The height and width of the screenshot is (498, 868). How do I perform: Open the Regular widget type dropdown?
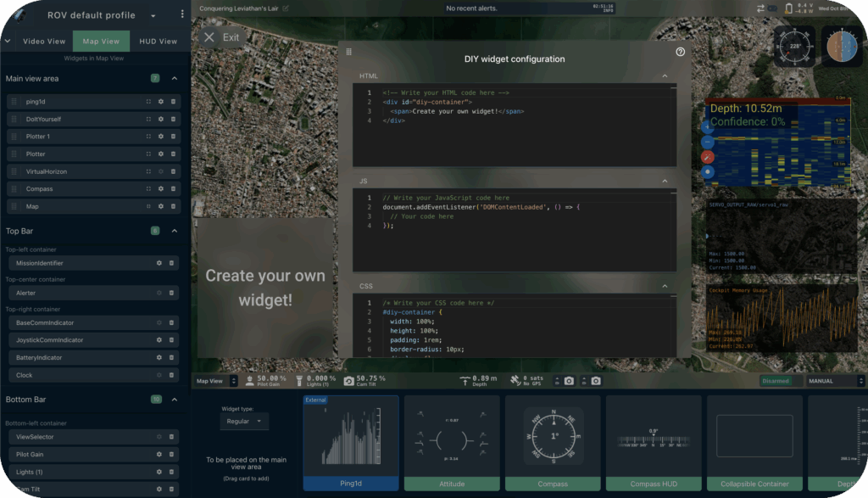244,421
